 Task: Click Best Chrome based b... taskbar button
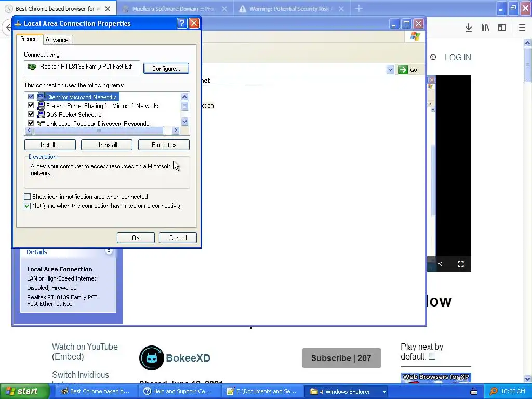96,392
